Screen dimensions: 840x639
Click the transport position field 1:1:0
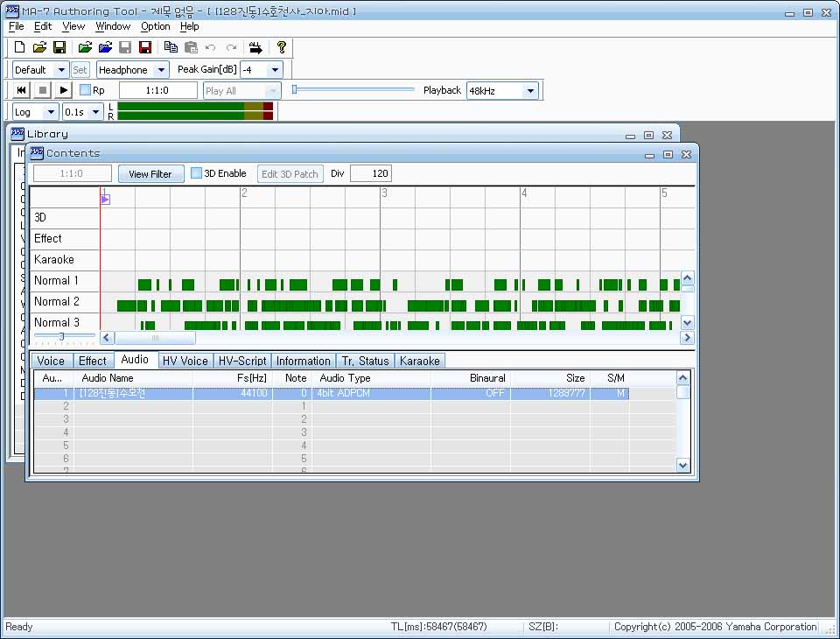[158, 90]
